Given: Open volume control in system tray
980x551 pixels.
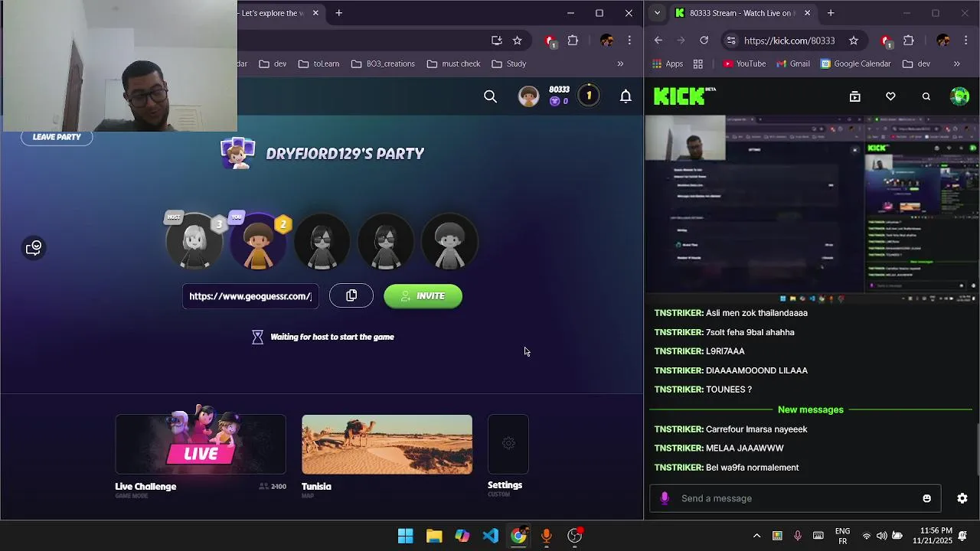Looking at the screenshot, I should [882, 536].
